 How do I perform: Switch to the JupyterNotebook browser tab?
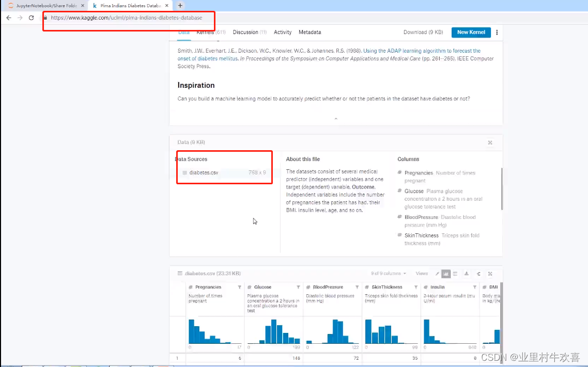pos(46,6)
